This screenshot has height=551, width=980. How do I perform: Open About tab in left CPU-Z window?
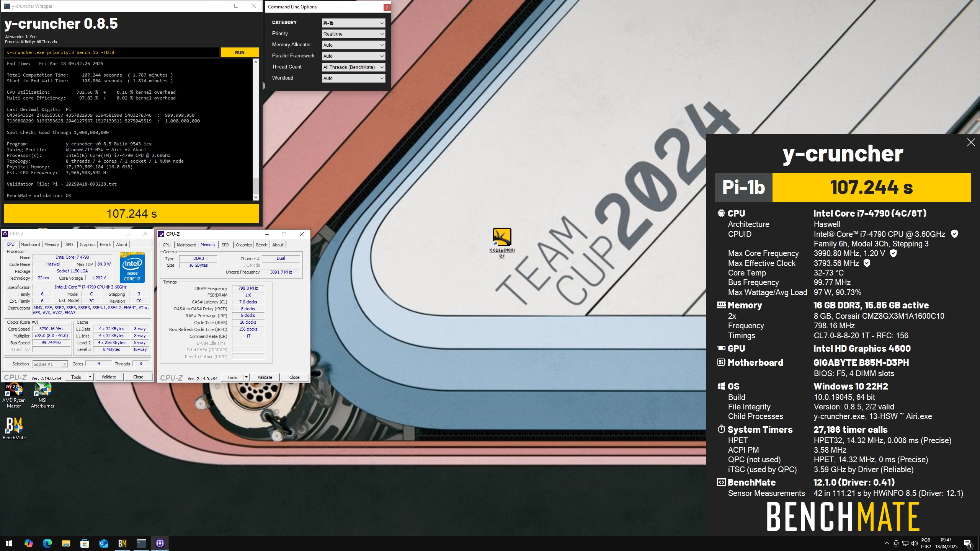click(122, 245)
